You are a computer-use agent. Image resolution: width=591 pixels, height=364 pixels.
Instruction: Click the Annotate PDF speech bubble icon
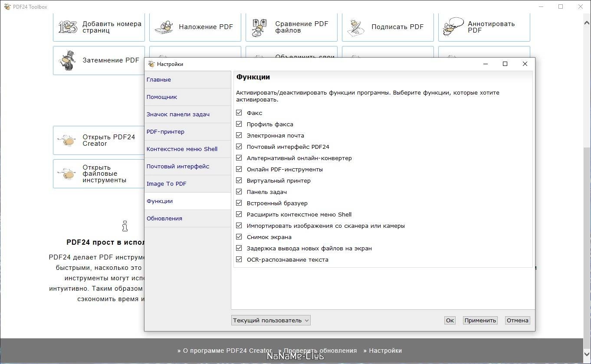point(453,26)
